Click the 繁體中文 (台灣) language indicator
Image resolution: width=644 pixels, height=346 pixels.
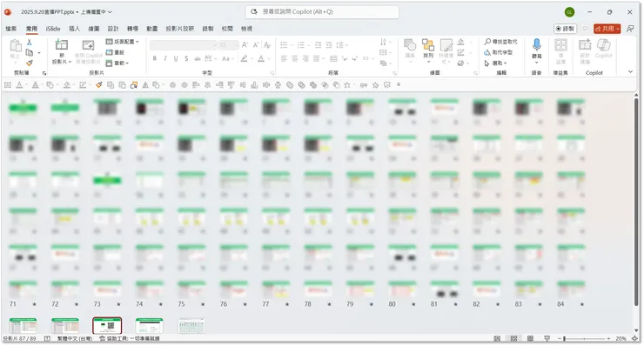[x=74, y=339]
